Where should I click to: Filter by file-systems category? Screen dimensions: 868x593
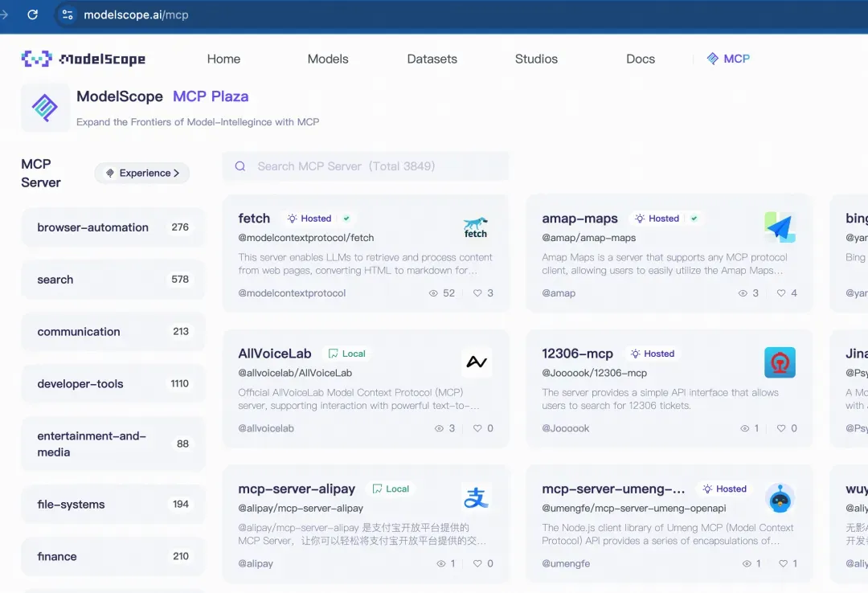point(113,504)
